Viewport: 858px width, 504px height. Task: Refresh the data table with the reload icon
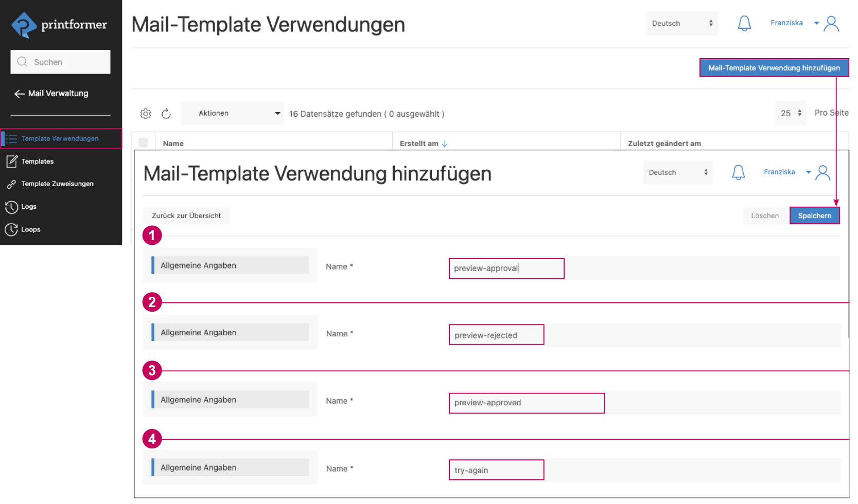(166, 113)
